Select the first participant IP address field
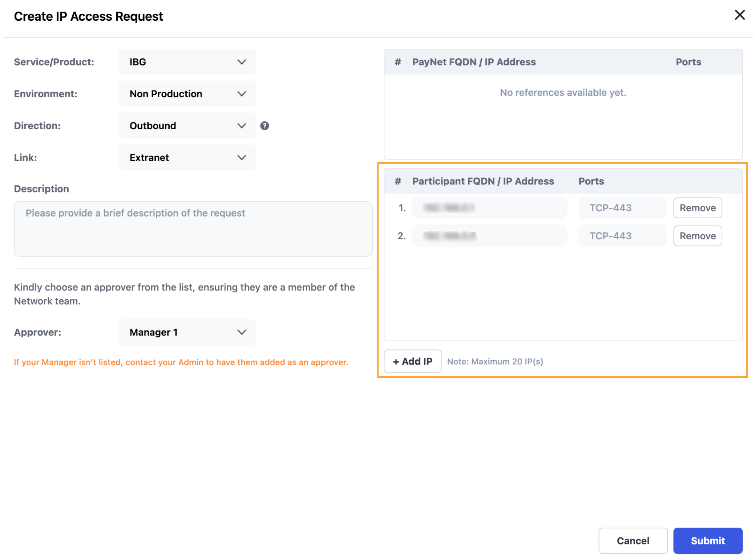The height and width of the screenshot is (560, 755). pos(489,208)
